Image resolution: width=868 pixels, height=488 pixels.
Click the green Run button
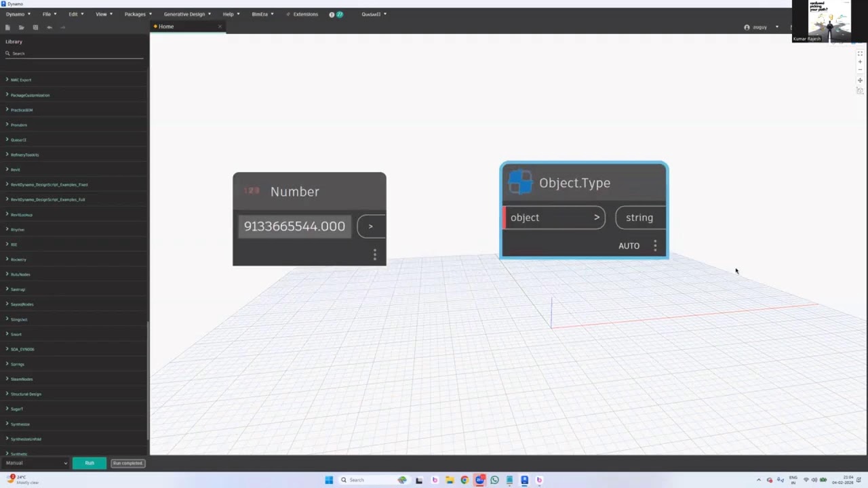tap(90, 463)
